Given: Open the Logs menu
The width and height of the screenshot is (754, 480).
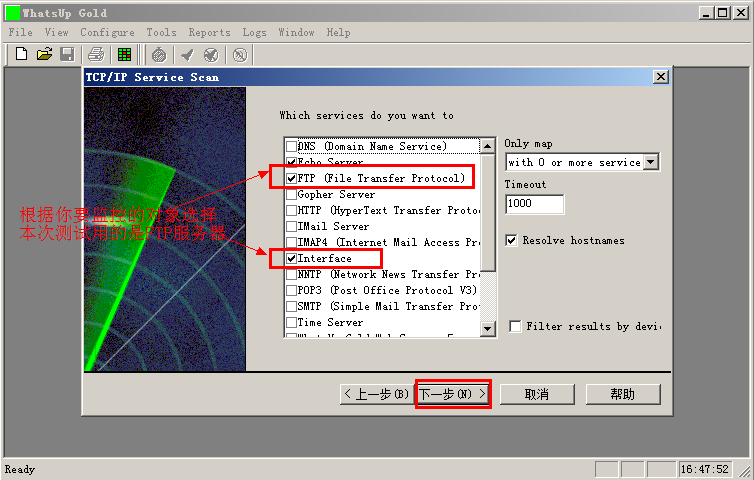Looking at the screenshot, I should click(254, 32).
